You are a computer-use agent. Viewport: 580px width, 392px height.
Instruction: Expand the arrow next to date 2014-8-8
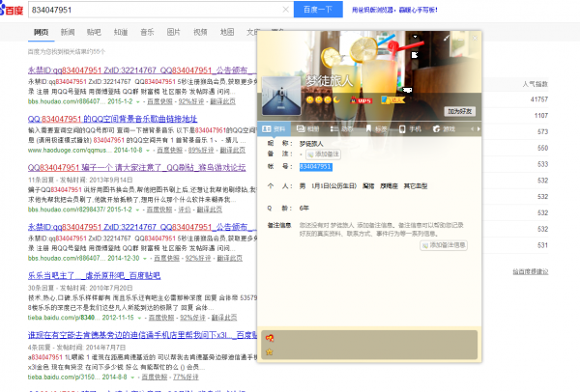pos(132,378)
